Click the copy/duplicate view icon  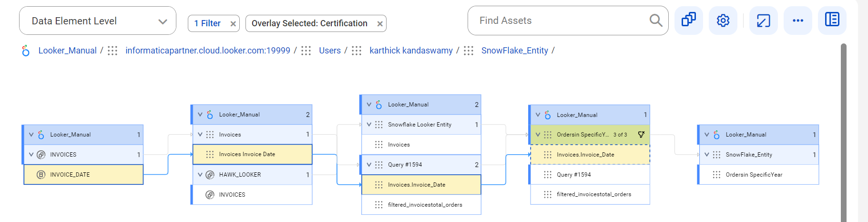pyautogui.click(x=689, y=20)
